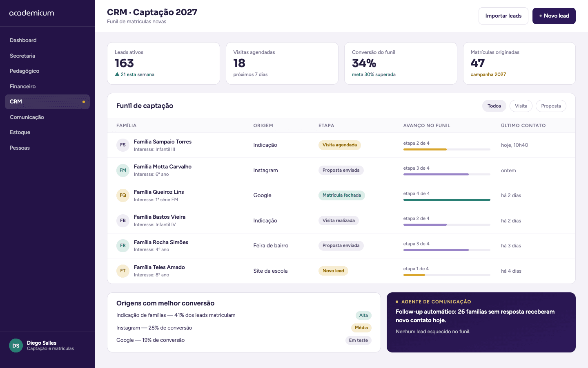This screenshot has width=588, height=368.
Task: Select the Todos funnel filter
Action: (x=494, y=106)
